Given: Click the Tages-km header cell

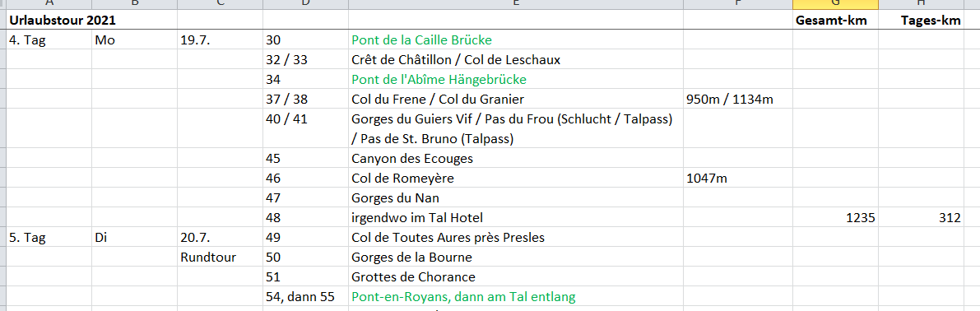Looking at the screenshot, I should (921, 21).
